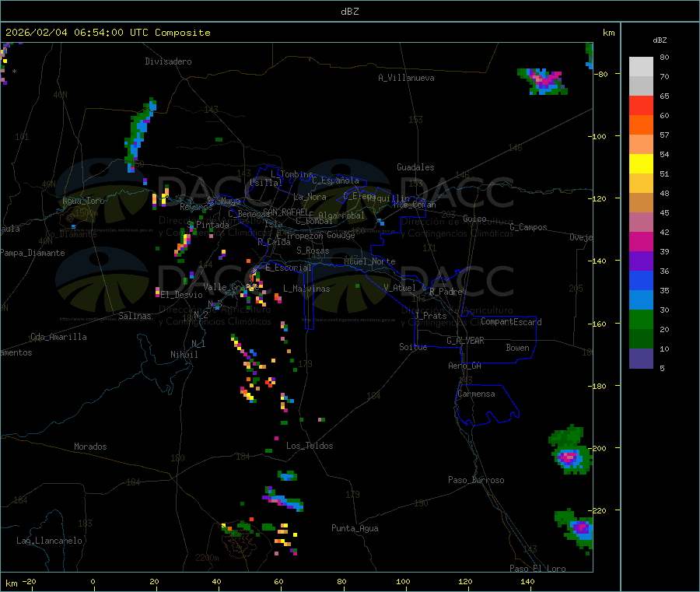Select the 'C_Española' place label
The image size is (700, 592).
335,180
